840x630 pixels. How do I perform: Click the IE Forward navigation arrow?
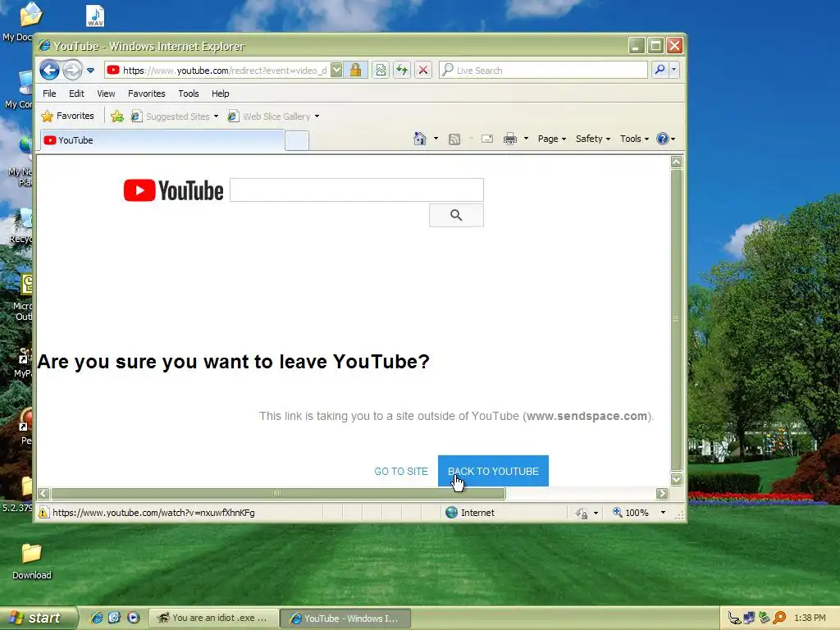point(72,70)
